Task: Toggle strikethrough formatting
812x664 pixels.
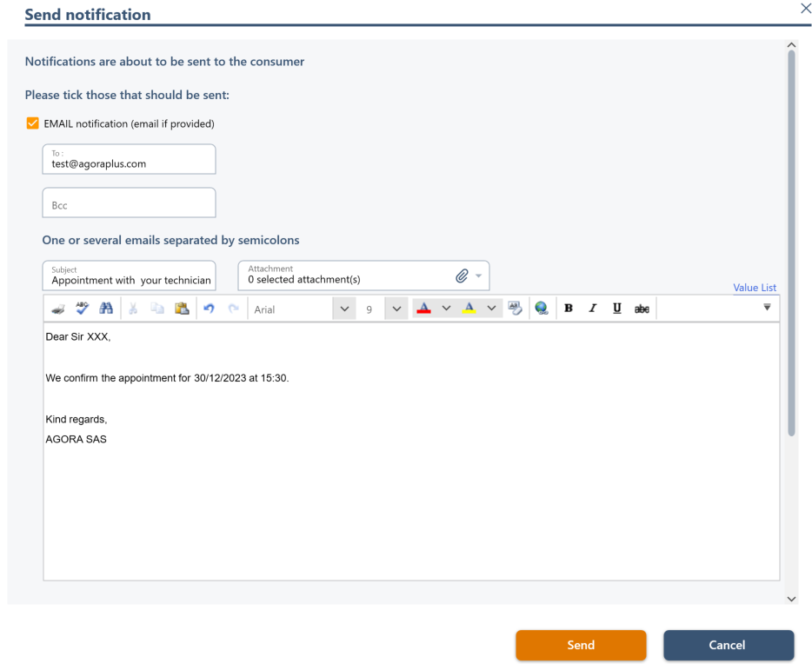Action: click(642, 309)
